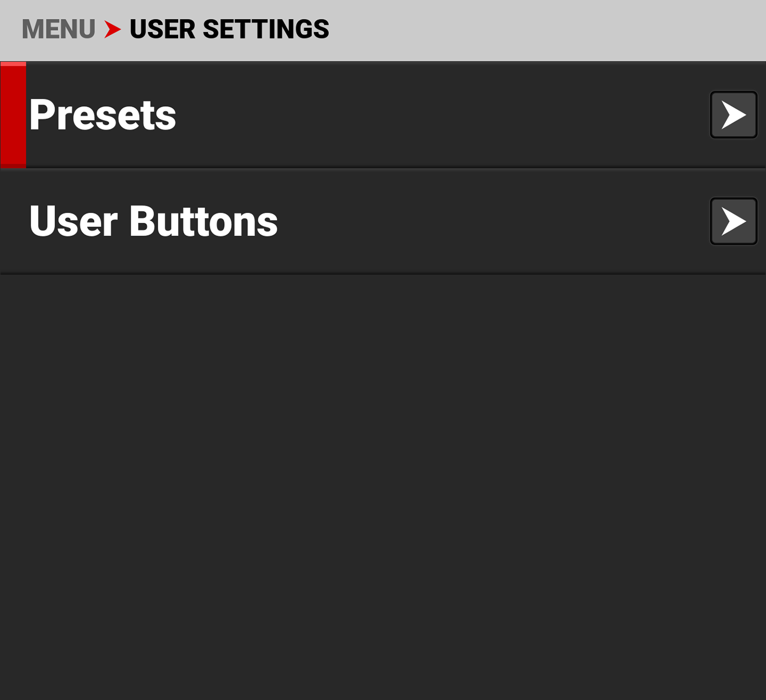766x700 pixels.
Task: Open User Buttons using its arrow icon
Action: coord(733,221)
